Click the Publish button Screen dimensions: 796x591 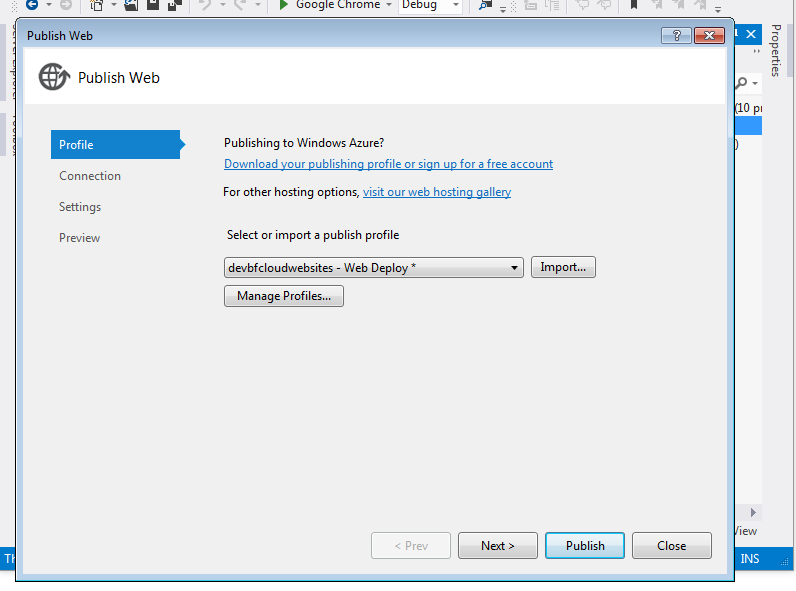coord(585,546)
